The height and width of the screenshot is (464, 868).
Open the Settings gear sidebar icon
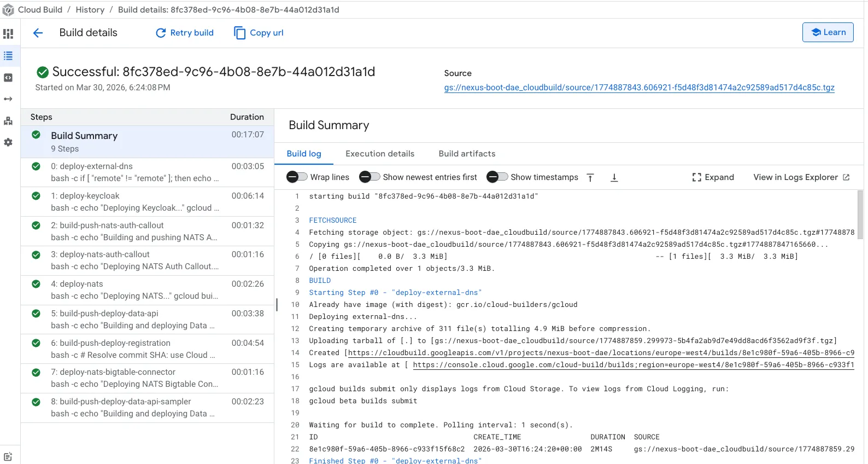pos(8,142)
